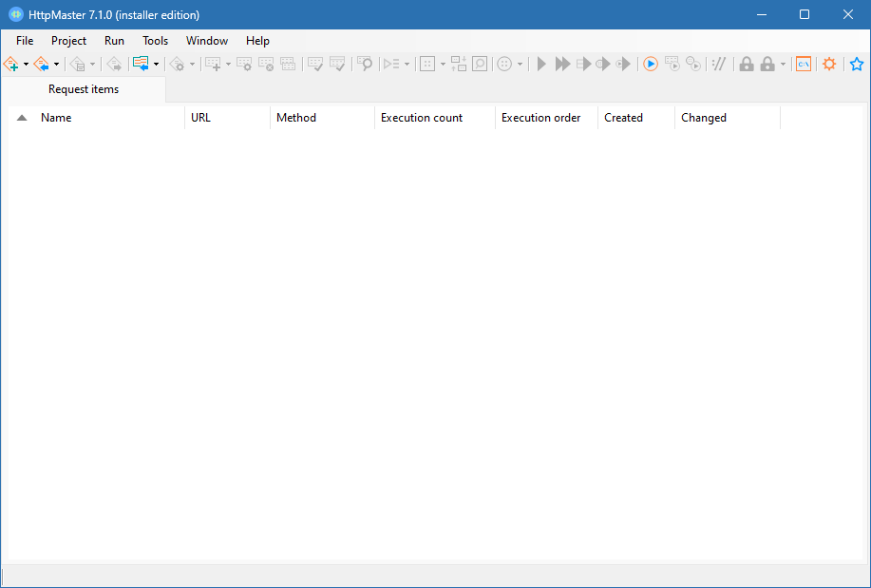The image size is (871, 588).
Task: Open the padlock dropdown arrow
Action: click(x=783, y=65)
